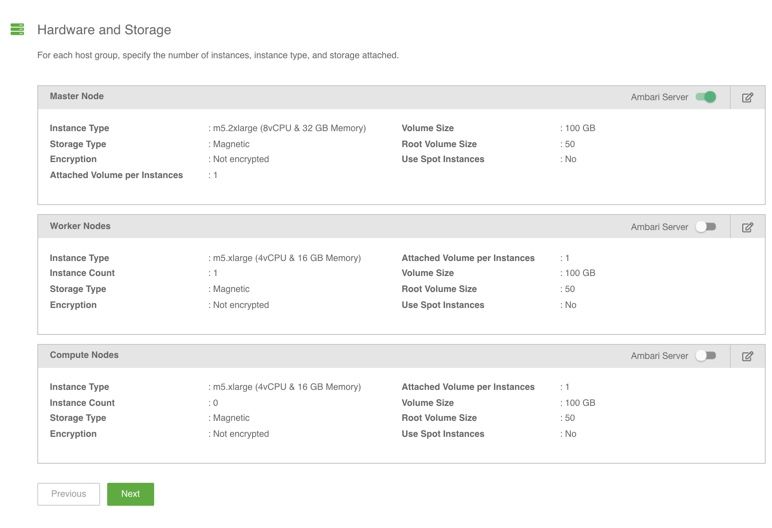Click Compute Nodes Instance Count label
772x528 pixels.
82,403
